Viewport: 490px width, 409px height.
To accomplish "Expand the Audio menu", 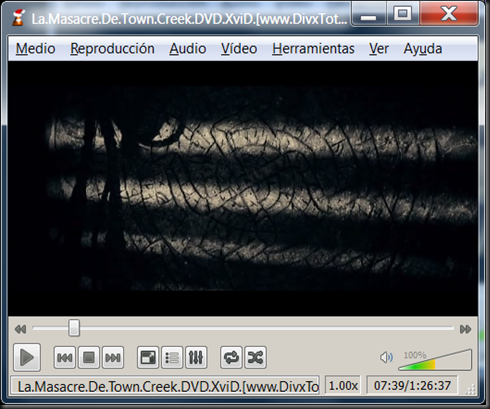I will point(188,49).
